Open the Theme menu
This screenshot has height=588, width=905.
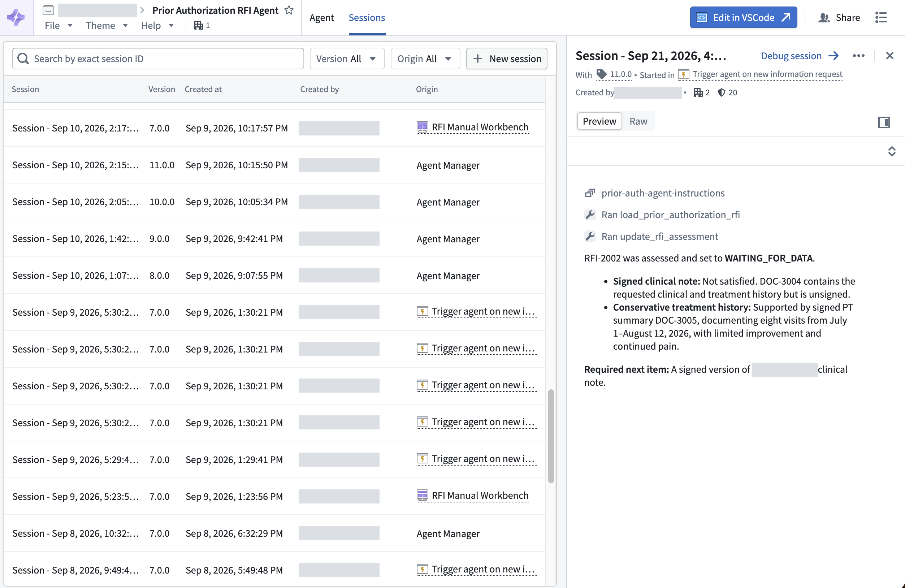coord(107,26)
